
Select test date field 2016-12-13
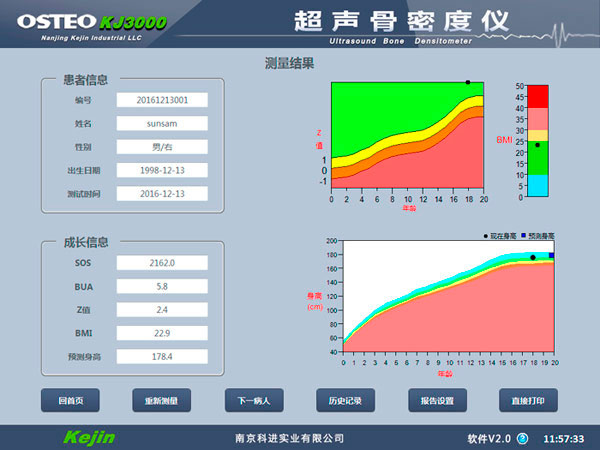(162, 194)
